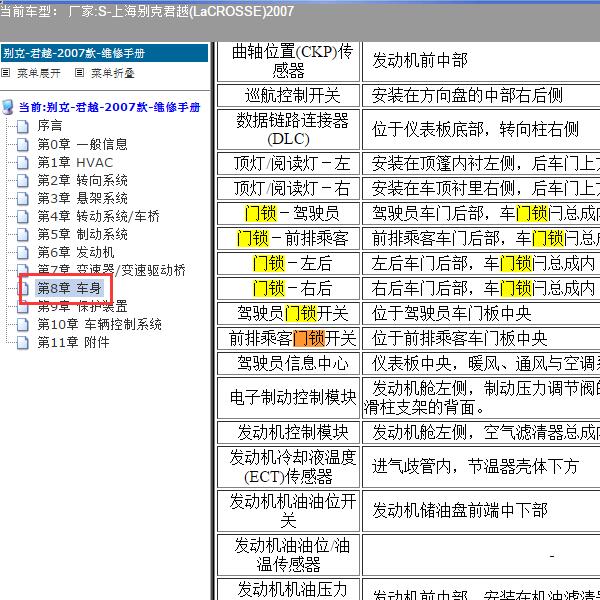Screen dimensions: 600x600
Task: Click the 位于仪表板底部，转向柱右侧 cell
Action: (481, 129)
